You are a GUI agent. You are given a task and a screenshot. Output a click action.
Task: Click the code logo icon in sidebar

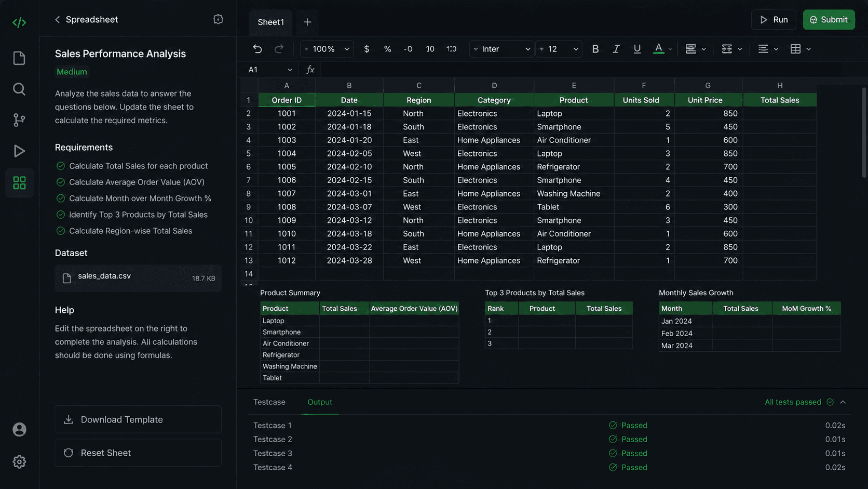click(x=19, y=22)
